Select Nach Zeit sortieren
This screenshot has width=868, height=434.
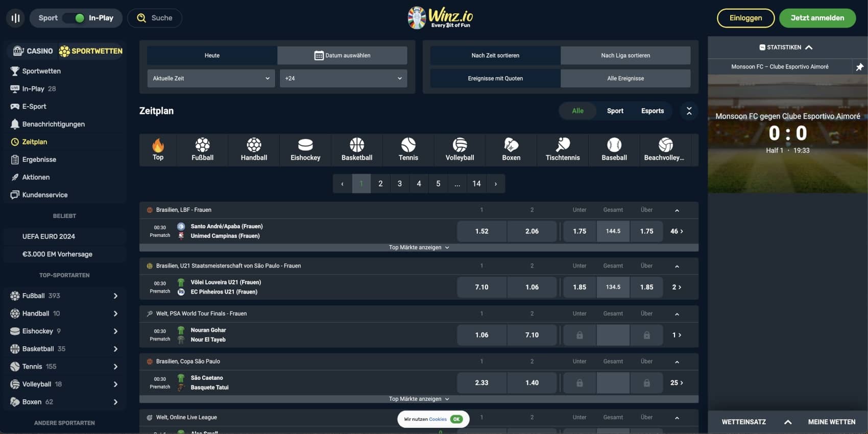coord(495,55)
